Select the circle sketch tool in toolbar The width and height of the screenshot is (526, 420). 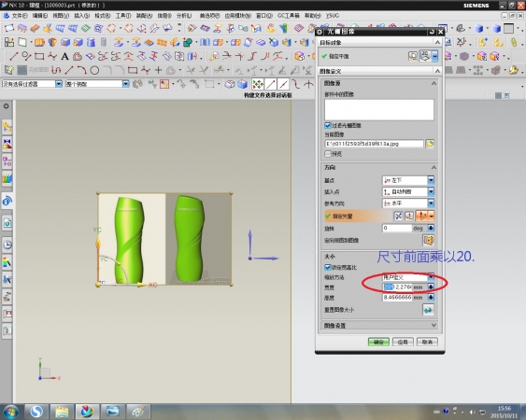click(94, 70)
